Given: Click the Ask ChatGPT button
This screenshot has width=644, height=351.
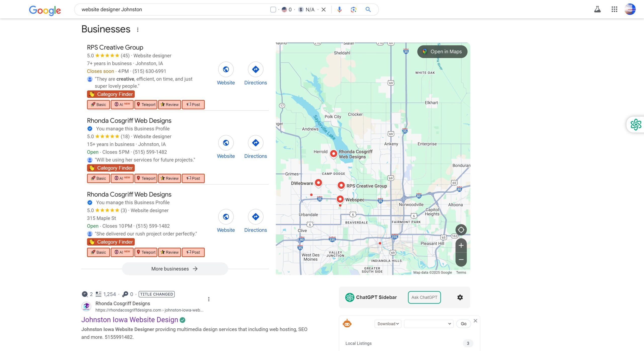Looking at the screenshot, I should coord(424,297).
